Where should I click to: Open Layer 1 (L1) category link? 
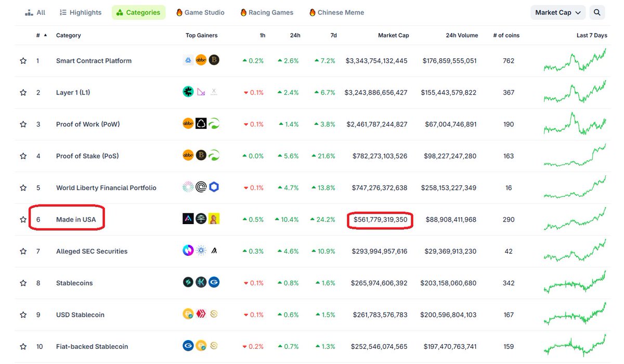(x=73, y=93)
